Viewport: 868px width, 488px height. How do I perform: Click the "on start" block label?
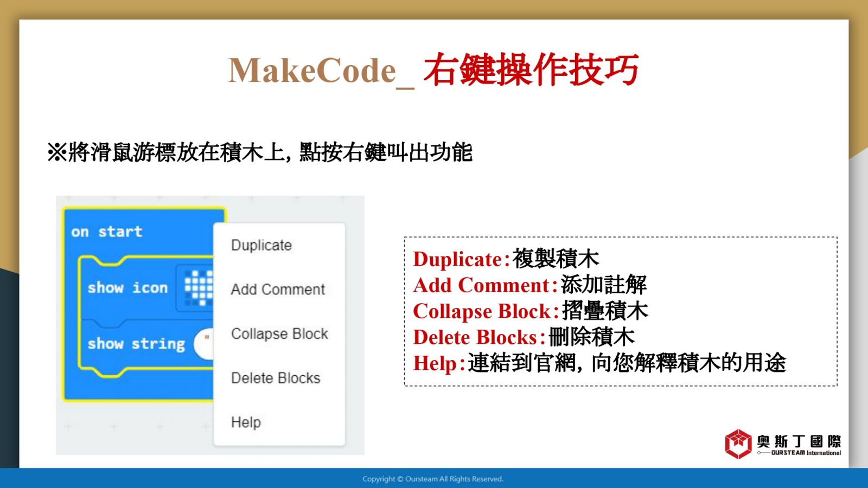(x=107, y=232)
